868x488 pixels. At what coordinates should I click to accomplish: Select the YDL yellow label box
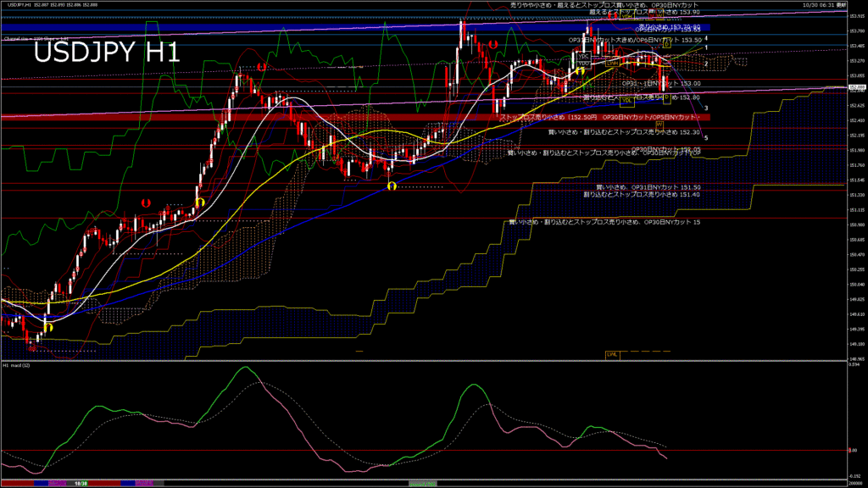626,101
